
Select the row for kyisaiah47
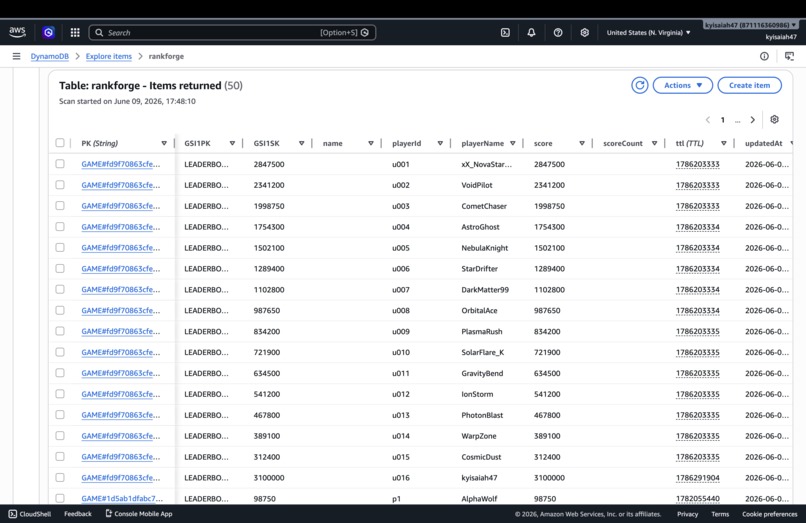[60, 477]
